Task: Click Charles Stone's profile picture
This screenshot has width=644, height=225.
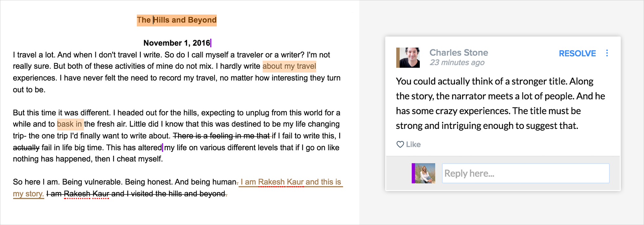Action: (408, 58)
